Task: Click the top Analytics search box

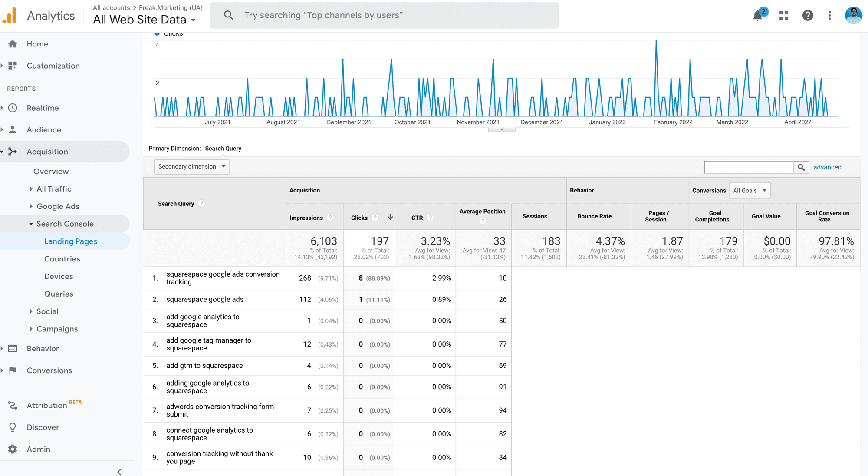Action: click(385, 15)
